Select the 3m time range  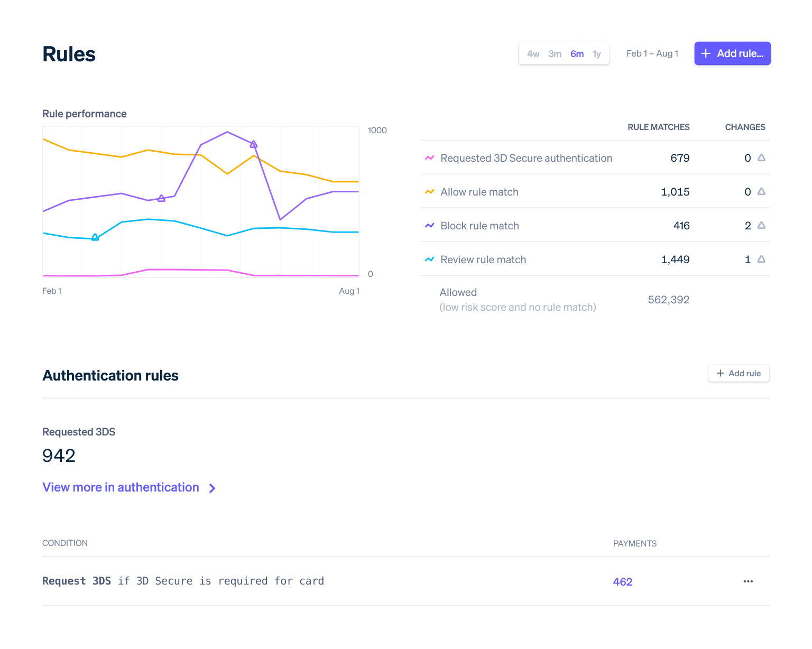[555, 54]
